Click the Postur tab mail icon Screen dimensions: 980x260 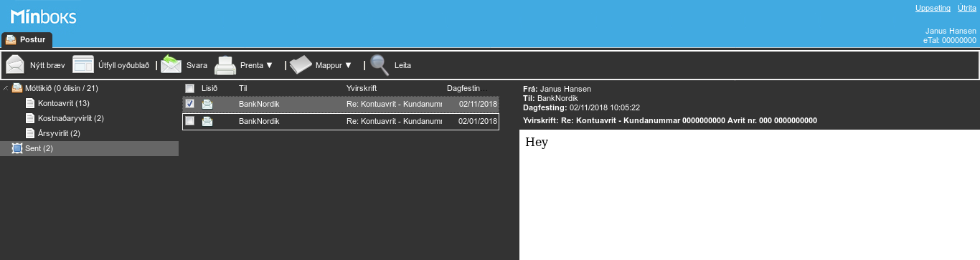coord(11,39)
